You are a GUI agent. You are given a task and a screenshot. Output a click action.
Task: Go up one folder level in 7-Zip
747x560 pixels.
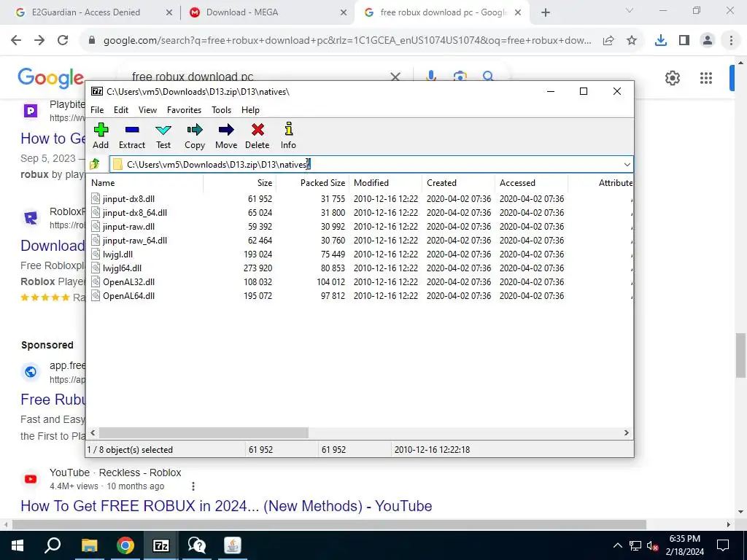point(95,164)
